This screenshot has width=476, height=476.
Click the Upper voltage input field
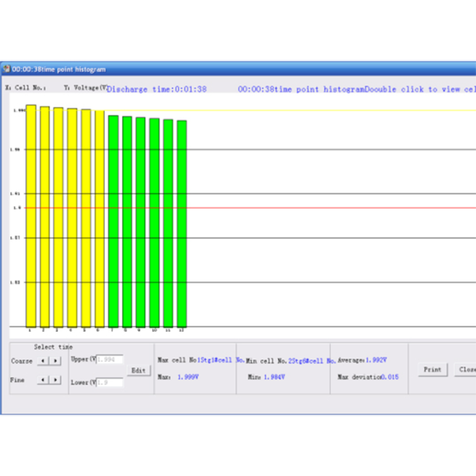click(x=110, y=360)
